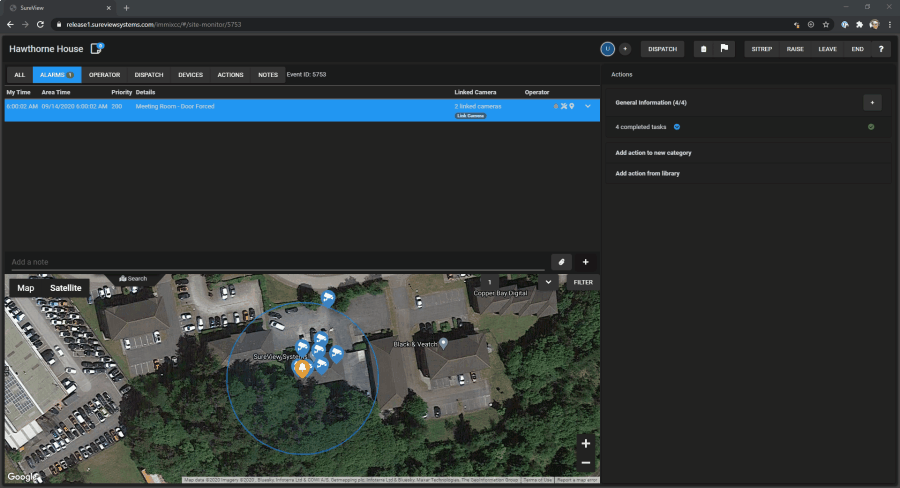Click the green completed checkmark icon
This screenshot has height=488, width=900.
click(871, 127)
